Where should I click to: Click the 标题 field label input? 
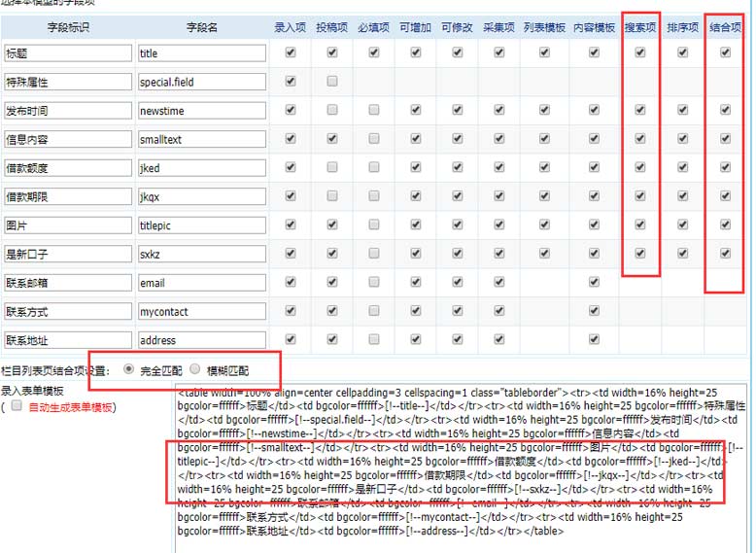(x=67, y=53)
